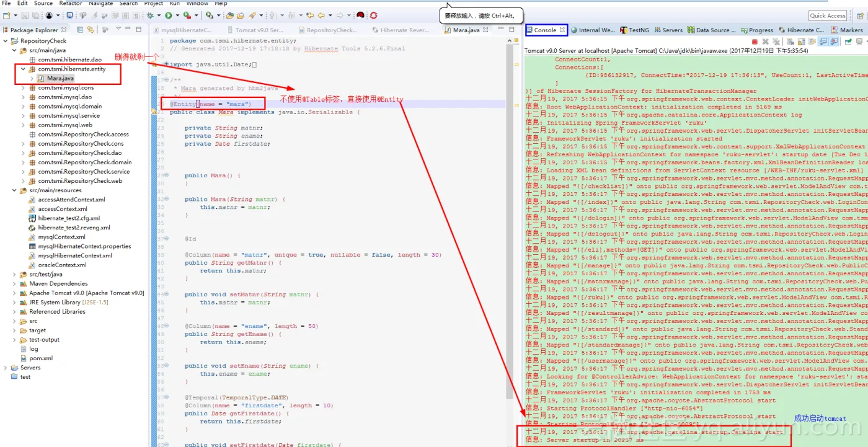868x447 pixels.
Task: Click the red circular refresh icon in toolbar
Action: (x=374, y=15)
